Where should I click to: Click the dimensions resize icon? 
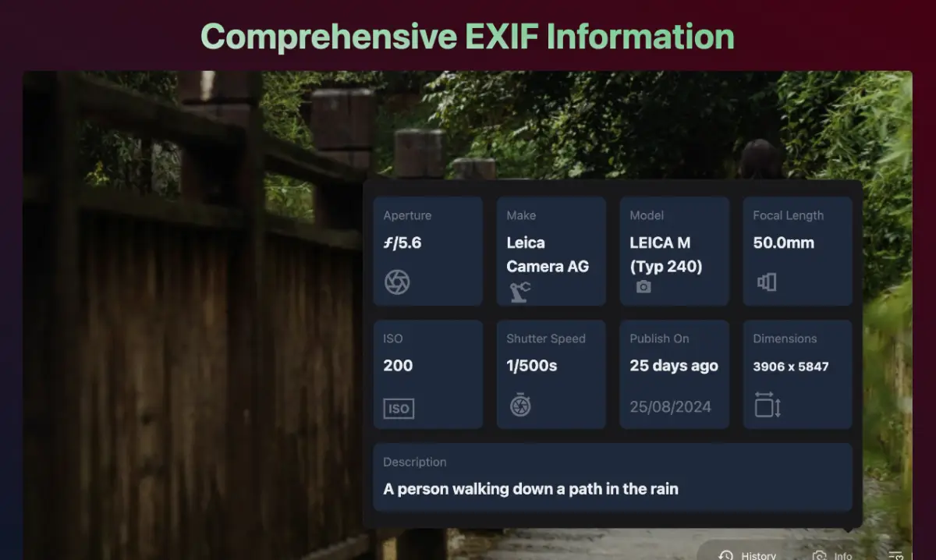click(768, 405)
